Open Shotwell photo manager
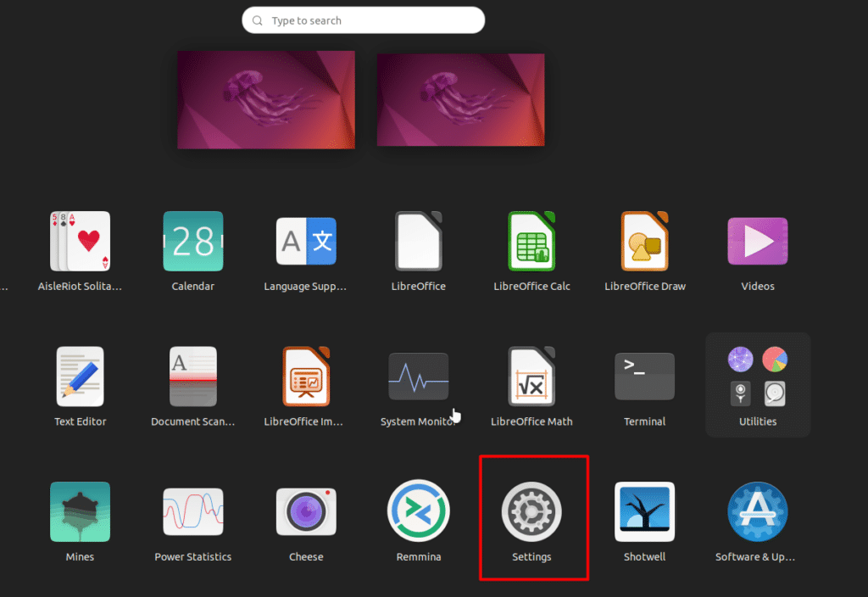This screenshot has width=868, height=597. tap(644, 511)
